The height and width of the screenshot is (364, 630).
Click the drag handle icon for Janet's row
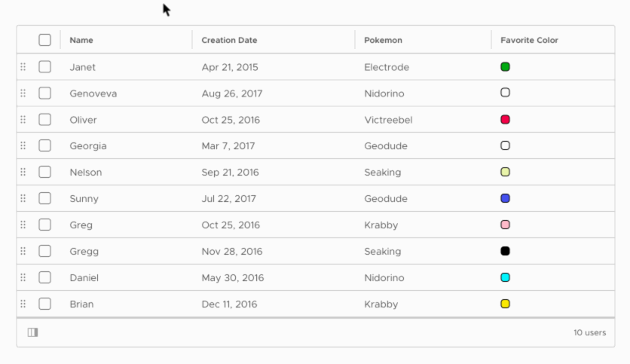click(x=23, y=67)
